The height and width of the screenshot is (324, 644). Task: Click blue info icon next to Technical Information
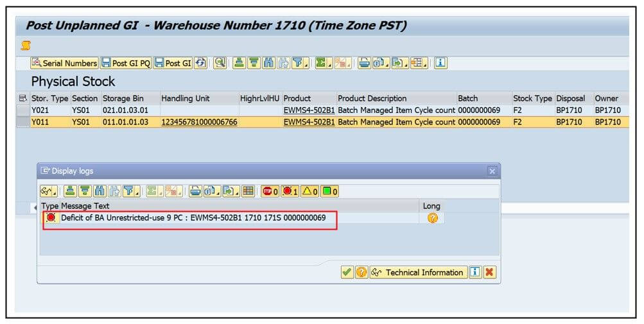coord(475,272)
